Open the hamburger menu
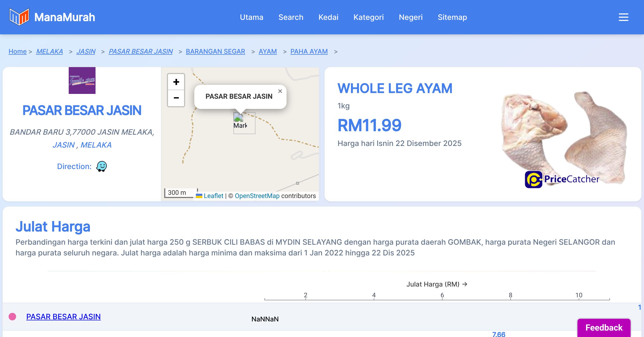The height and width of the screenshot is (337, 644). click(x=623, y=17)
